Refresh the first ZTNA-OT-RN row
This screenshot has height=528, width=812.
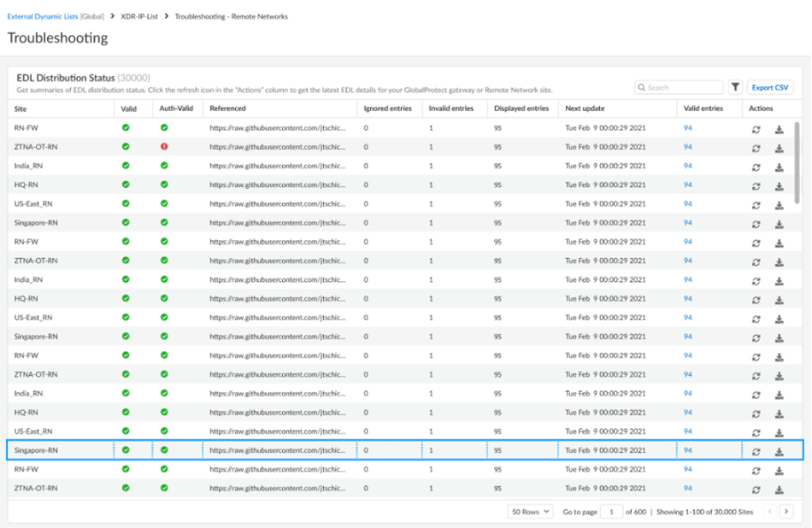(756, 149)
